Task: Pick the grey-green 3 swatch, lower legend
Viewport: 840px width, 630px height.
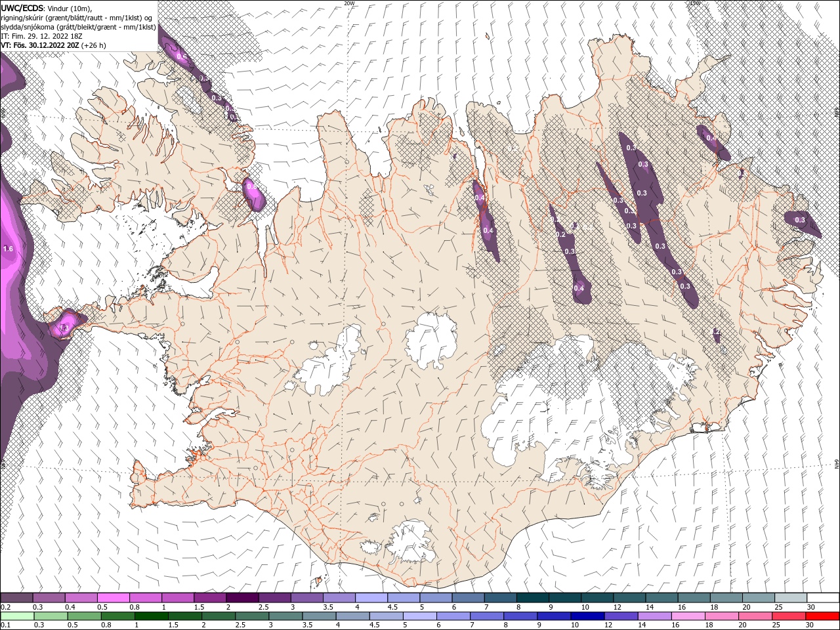Action: click(x=285, y=616)
